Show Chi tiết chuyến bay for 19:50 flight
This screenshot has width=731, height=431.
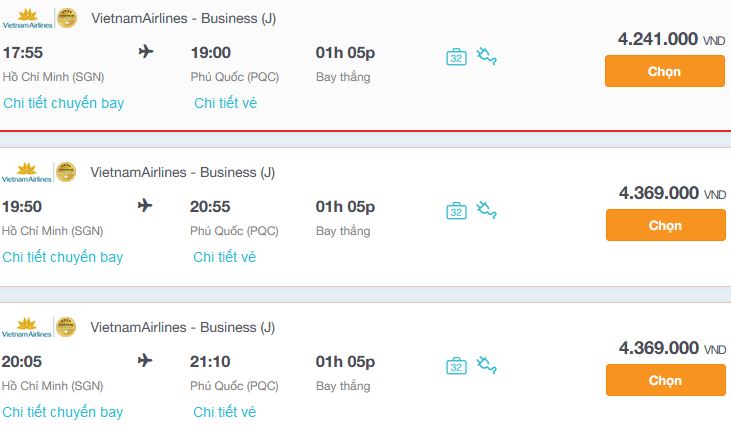pos(63,257)
